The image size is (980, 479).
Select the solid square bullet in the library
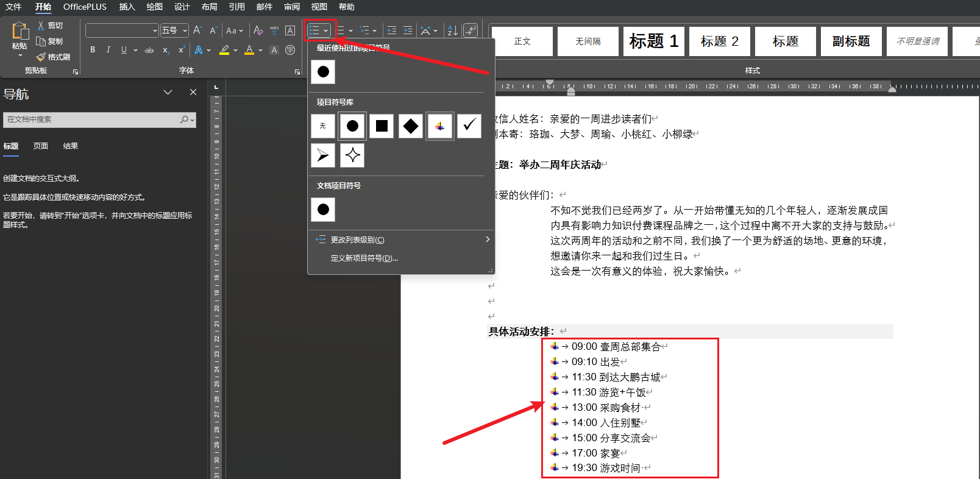(x=382, y=126)
